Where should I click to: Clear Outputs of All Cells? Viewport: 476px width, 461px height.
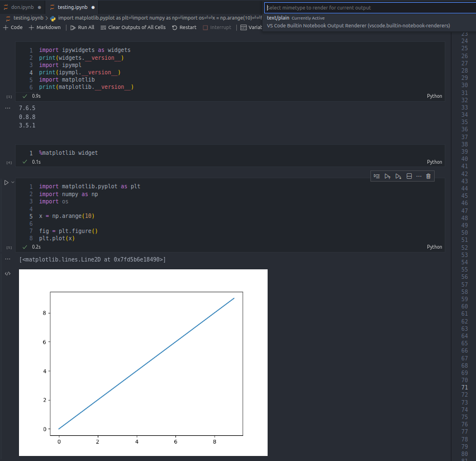(133, 27)
